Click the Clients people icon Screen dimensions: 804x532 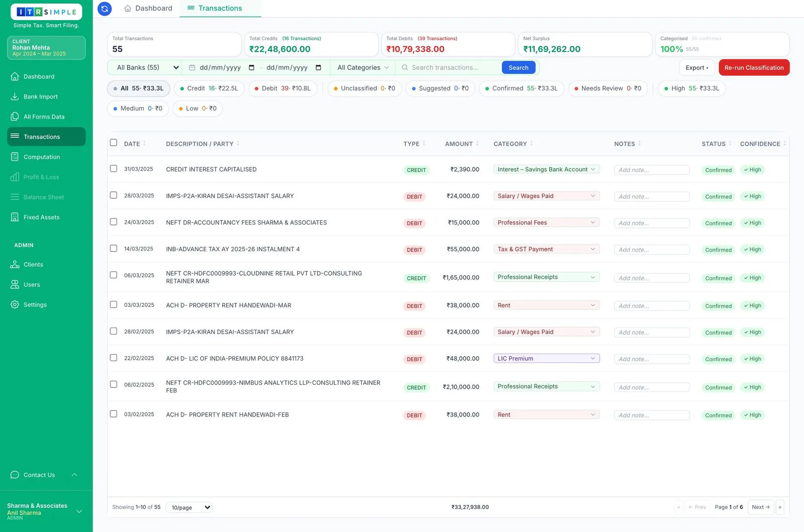pos(15,264)
